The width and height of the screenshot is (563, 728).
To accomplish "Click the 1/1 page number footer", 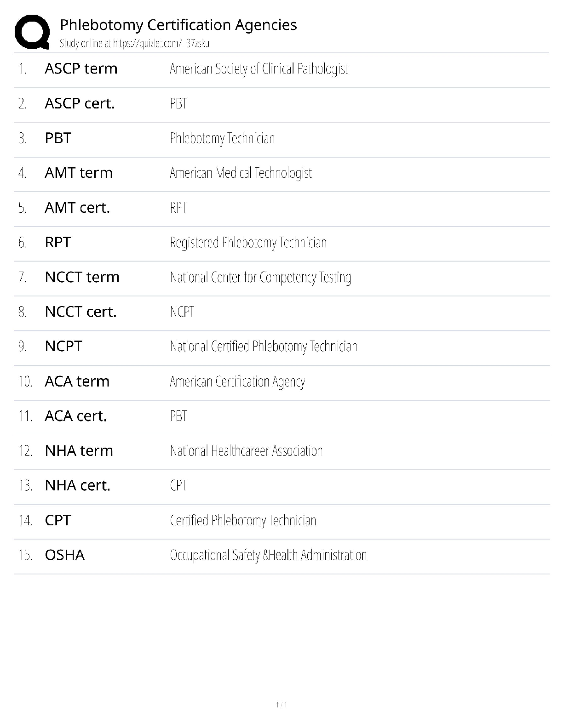I will (x=281, y=705).
